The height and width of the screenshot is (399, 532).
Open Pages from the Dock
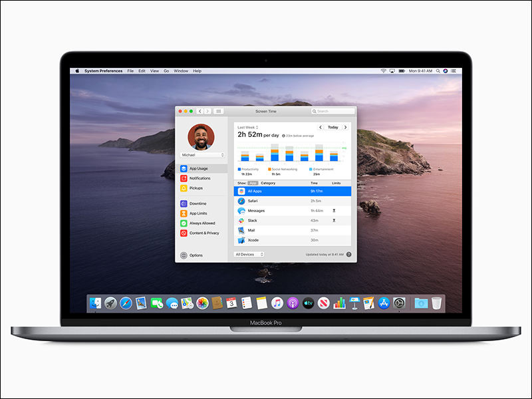tap(369, 303)
